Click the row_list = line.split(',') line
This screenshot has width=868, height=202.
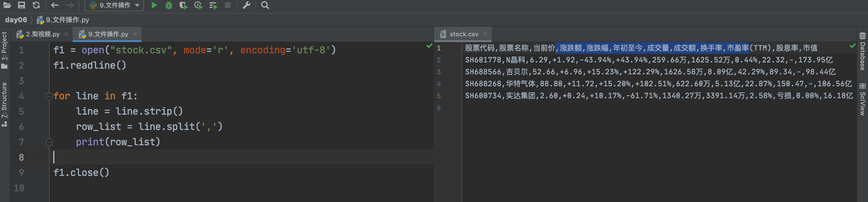[x=149, y=127]
